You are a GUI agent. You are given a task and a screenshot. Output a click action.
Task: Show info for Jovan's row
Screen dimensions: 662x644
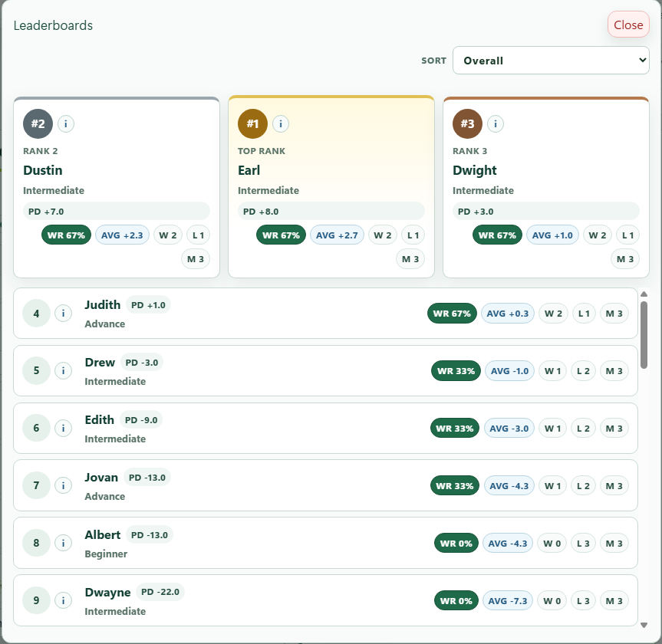pos(64,485)
